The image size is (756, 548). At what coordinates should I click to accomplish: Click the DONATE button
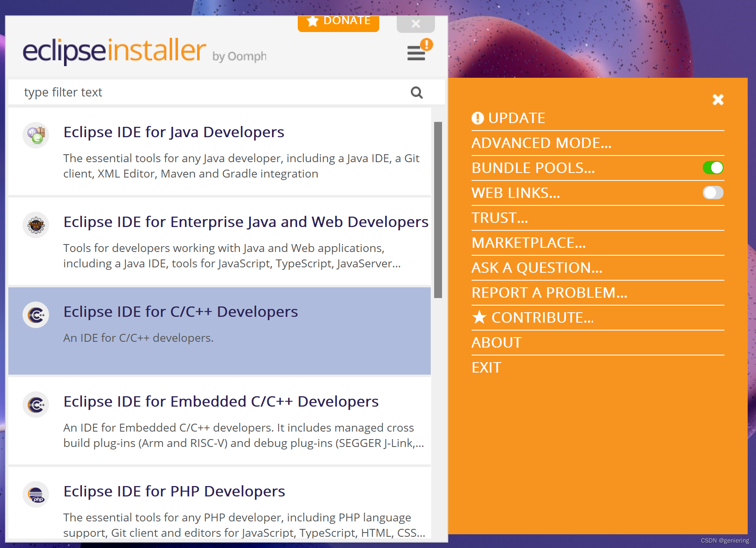(338, 23)
